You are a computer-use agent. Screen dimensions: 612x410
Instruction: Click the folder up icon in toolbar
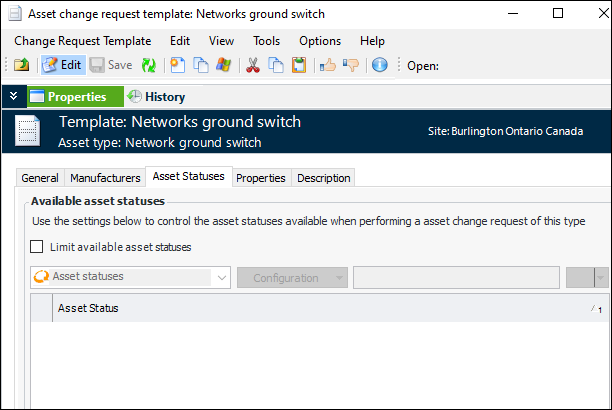click(x=21, y=66)
